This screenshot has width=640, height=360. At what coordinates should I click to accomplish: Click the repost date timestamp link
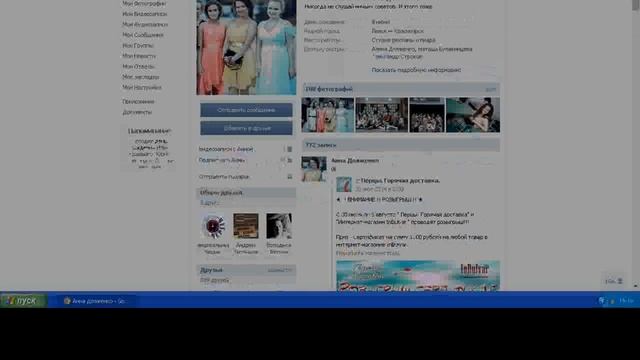coord(379,189)
